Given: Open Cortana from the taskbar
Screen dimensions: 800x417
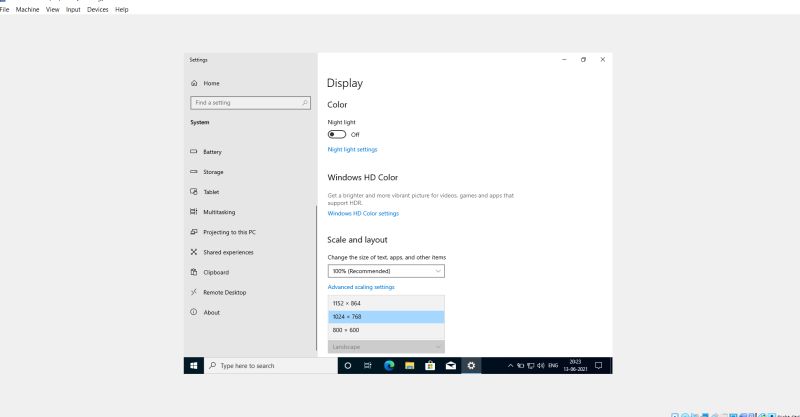Looking at the screenshot, I should coord(348,365).
